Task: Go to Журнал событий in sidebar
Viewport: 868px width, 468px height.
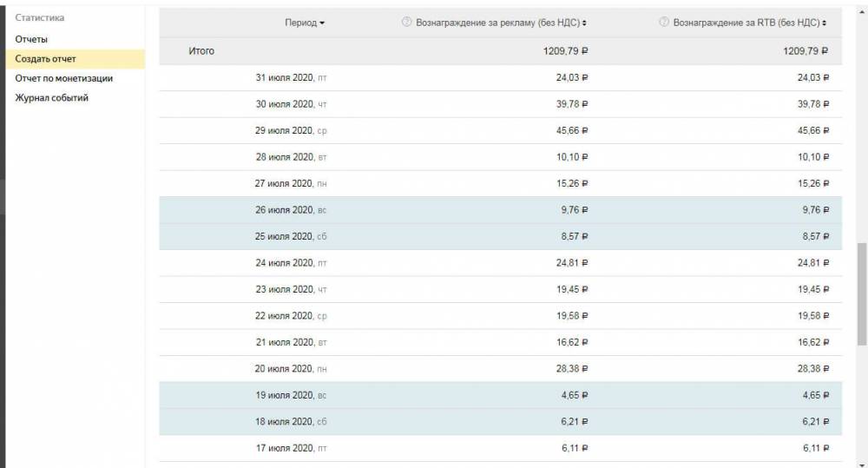Action: [x=51, y=98]
